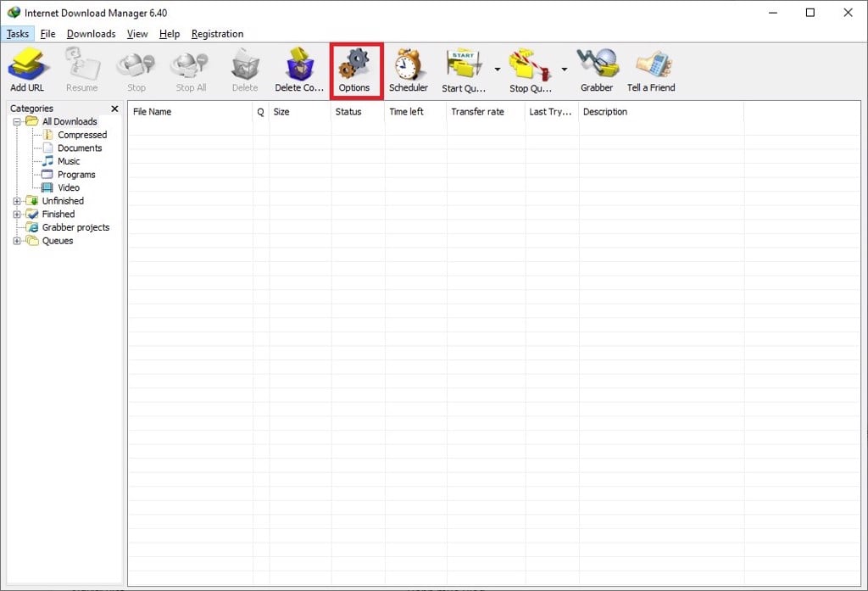Open the Tasks menu
Image resolution: width=868 pixels, height=591 pixels.
[x=18, y=34]
